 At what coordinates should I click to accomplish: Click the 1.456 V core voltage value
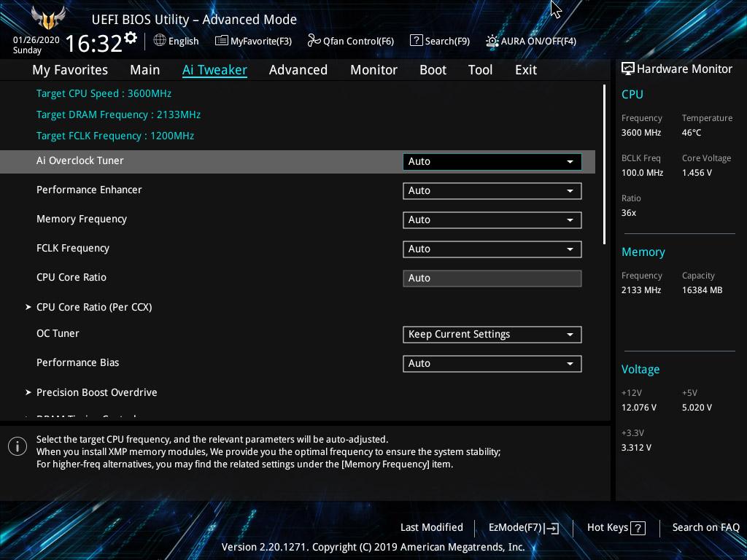697,172
